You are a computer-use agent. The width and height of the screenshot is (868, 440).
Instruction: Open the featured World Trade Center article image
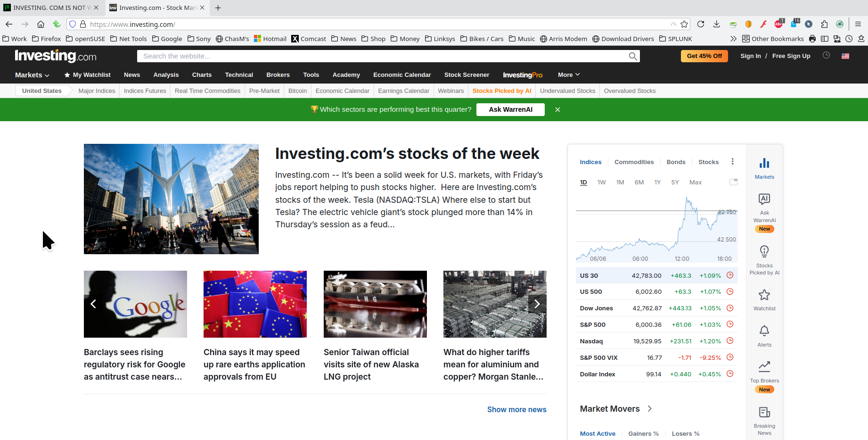pyautogui.click(x=171, y=199)
